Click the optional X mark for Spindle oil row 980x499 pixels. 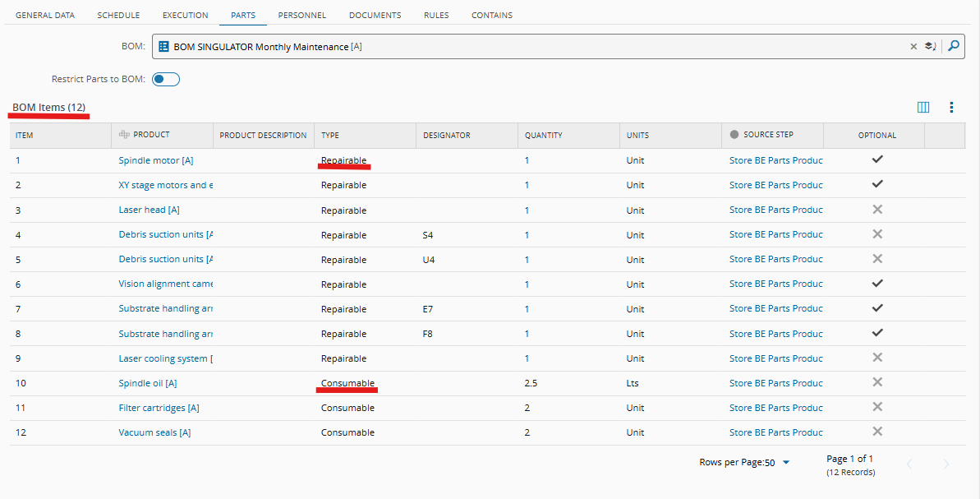[x=877, y=382]
